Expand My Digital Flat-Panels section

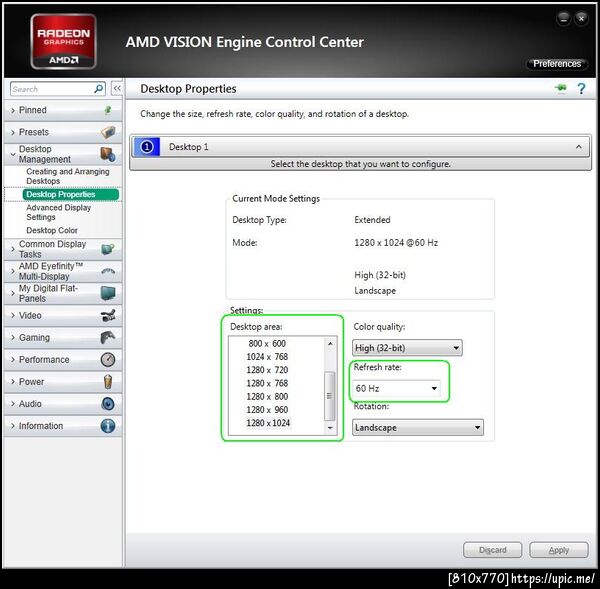coord(63,293)
